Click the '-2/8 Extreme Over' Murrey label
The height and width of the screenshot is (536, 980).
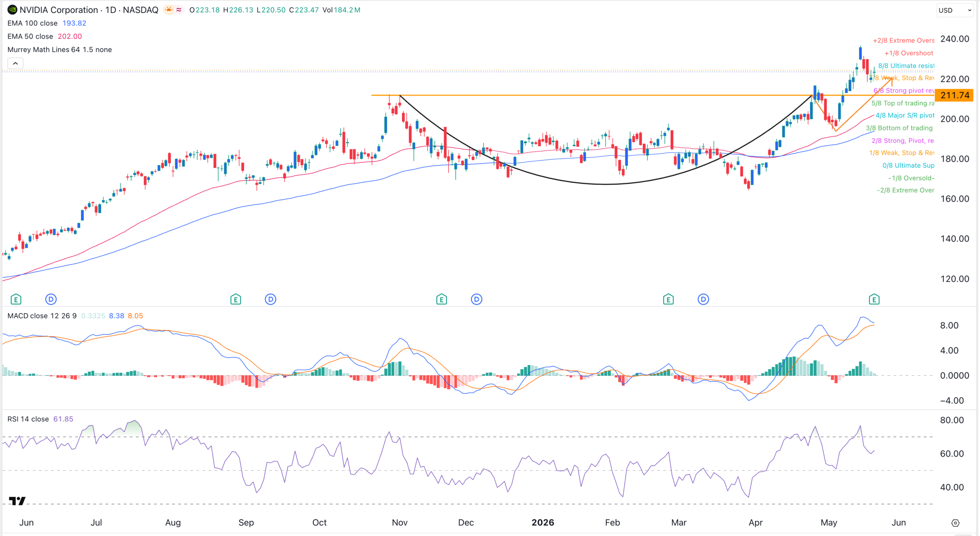pos(905,191)
